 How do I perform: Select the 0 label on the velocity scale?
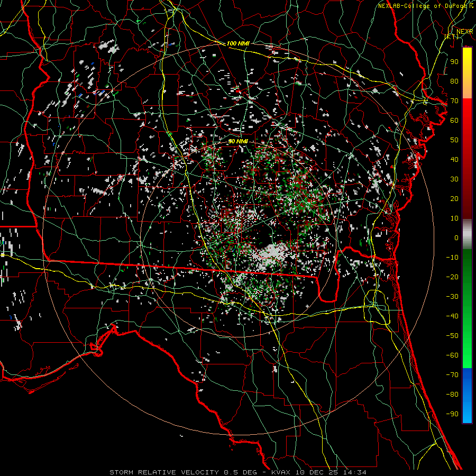pos(456,237)
